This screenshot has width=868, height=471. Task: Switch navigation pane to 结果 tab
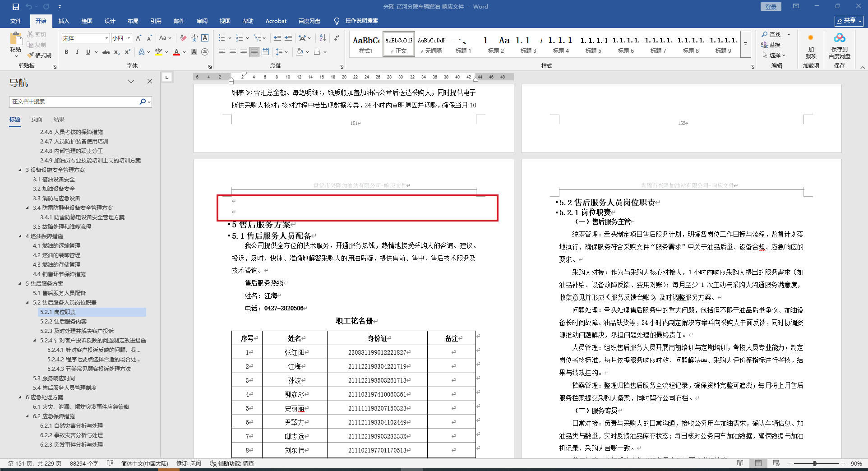click(59, 119)
